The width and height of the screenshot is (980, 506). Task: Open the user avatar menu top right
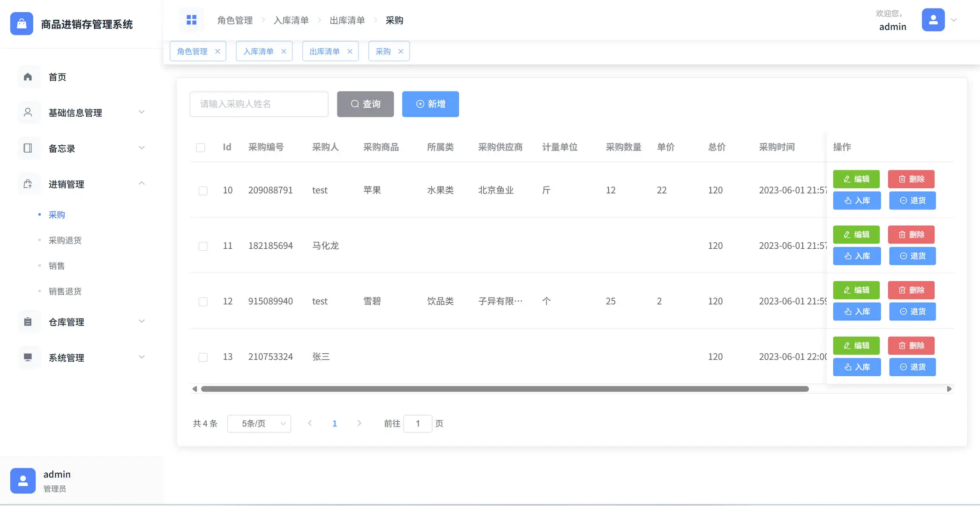933,20
